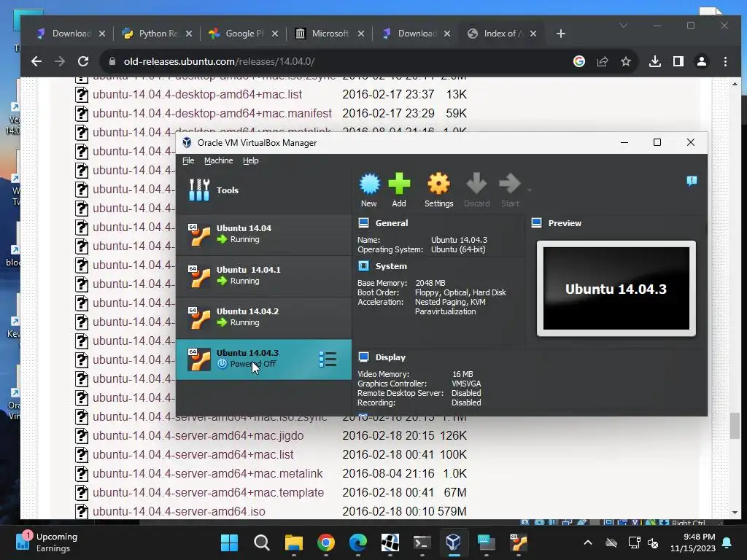Open ubuntu-14.04.4-server-amd64+mac.metalink link
Screen dimensions: 747x560
(208, 473)
